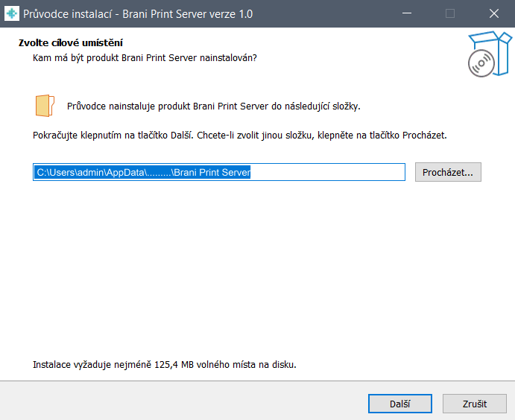This screenshot has height=420, width=515.
Task: Continue with the Další button
Action: 399,404
